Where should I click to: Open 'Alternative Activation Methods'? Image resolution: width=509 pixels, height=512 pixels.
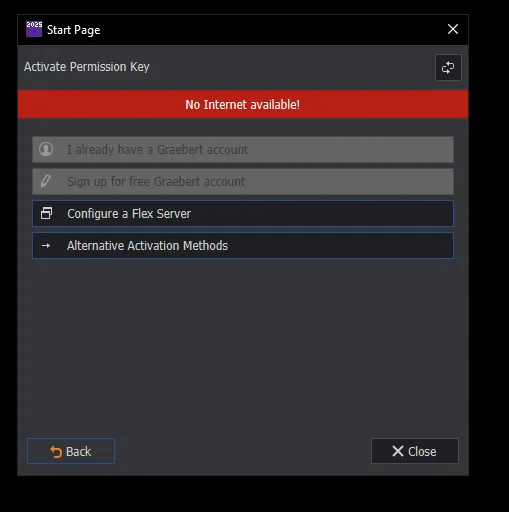[243, 246]
